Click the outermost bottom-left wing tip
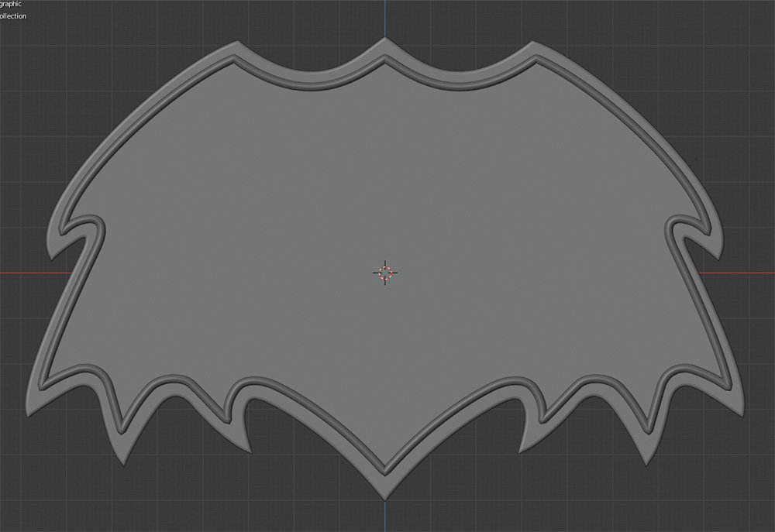The height and width of the screenshot is (532, 775). (31, 409)
